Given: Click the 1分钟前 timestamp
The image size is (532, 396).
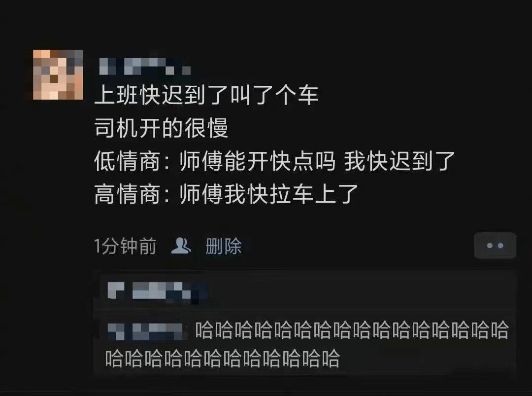Looking at the screenshot, I should click(x=125, y=246).
